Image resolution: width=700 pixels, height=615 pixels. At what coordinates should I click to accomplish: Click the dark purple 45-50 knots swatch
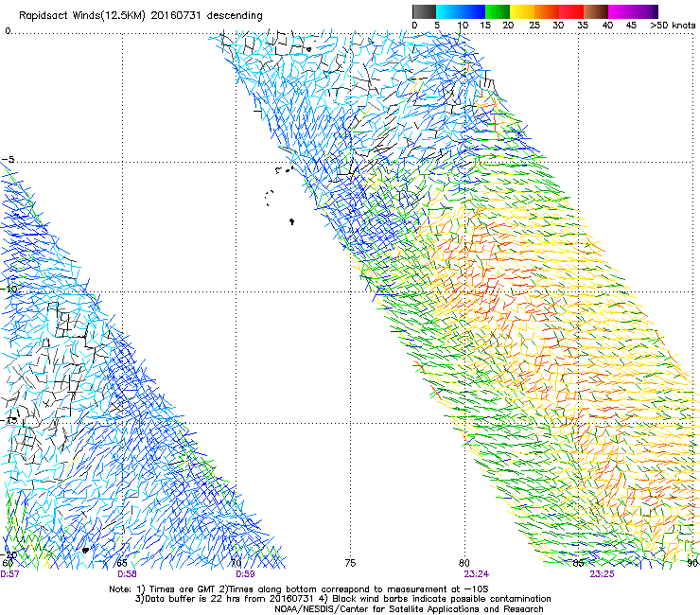[x=645, y=11]
